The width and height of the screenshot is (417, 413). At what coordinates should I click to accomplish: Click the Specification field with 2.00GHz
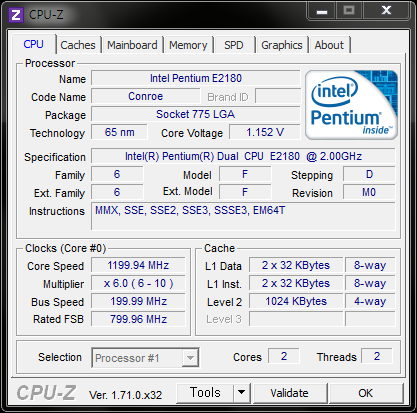pyautogui.click(x=243, y=156)
